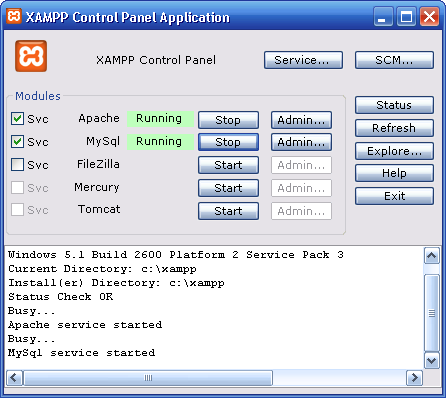Click the orange XAMPP logo icon
This screenshot has height=398, width=446.
[x=31, y=56]
